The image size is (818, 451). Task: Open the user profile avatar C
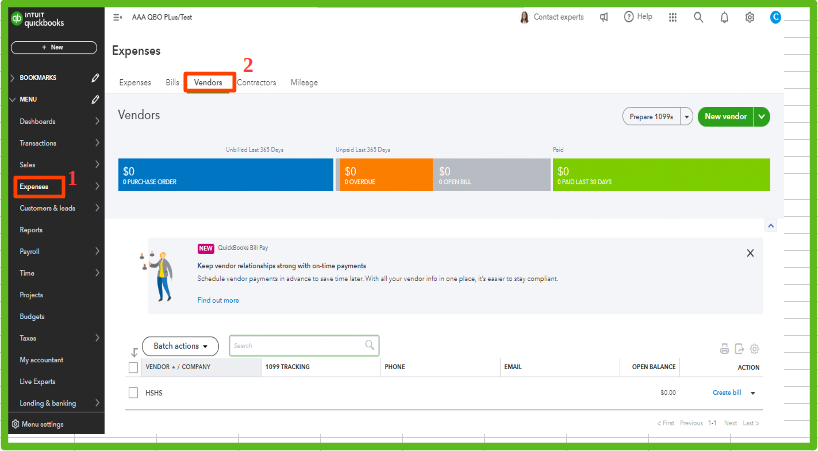776,17
